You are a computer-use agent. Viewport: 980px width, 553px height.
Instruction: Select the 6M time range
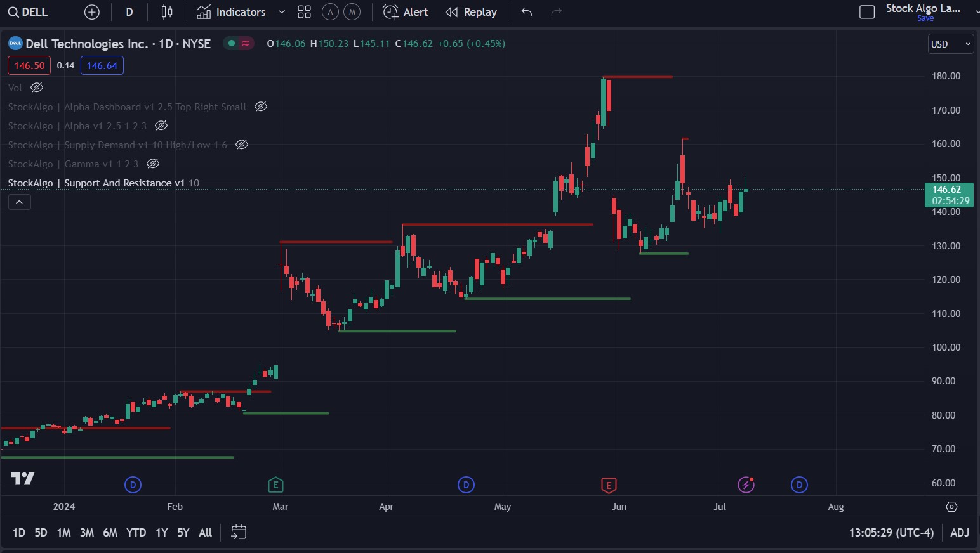coord(110,533)
